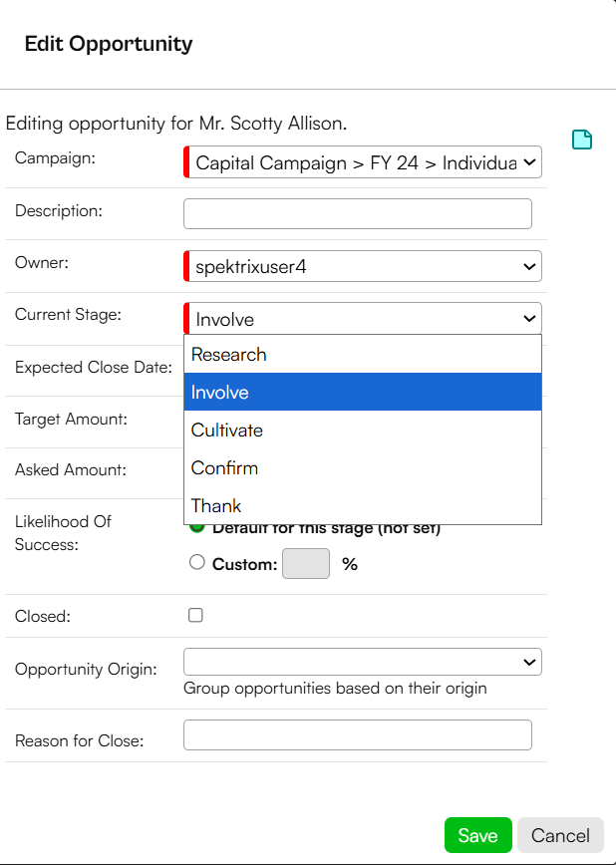Click the Reason for Close field

(358, 734)
